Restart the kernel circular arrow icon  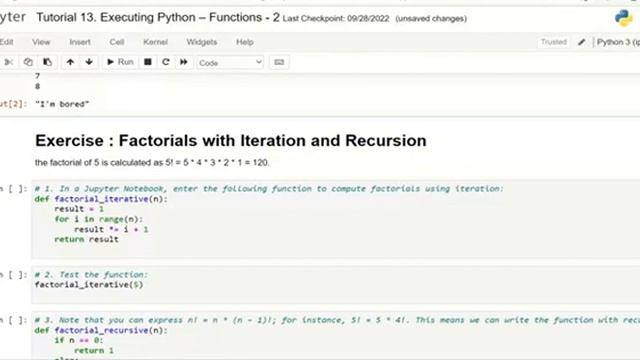(x=166, y=62)
